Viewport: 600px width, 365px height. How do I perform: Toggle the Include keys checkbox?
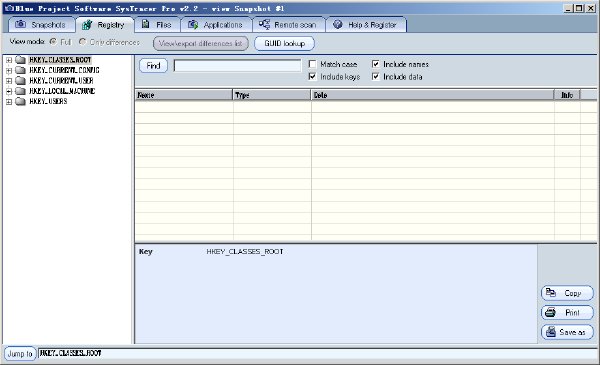312,77
